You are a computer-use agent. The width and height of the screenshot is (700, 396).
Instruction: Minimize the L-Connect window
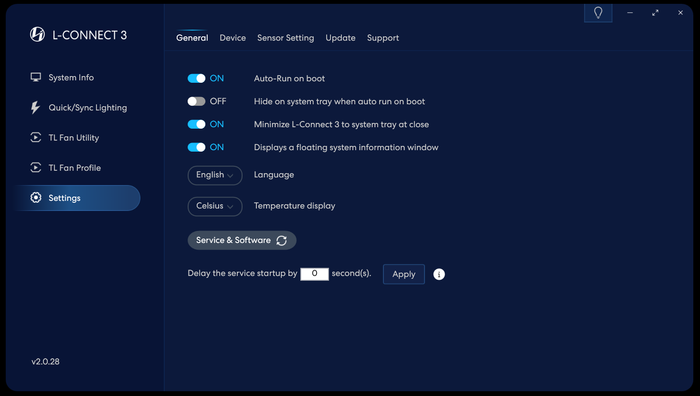(x=630, y=13)
